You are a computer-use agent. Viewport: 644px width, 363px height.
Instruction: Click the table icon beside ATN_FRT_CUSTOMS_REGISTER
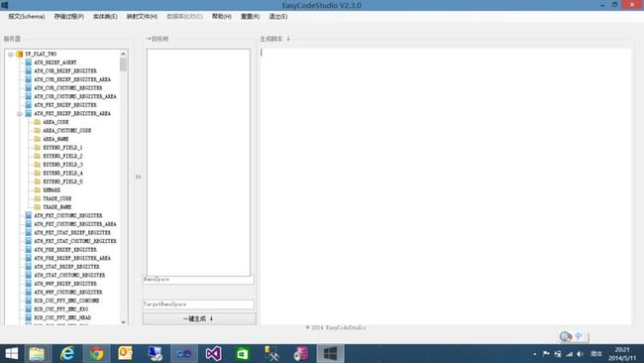click(29, 215)
